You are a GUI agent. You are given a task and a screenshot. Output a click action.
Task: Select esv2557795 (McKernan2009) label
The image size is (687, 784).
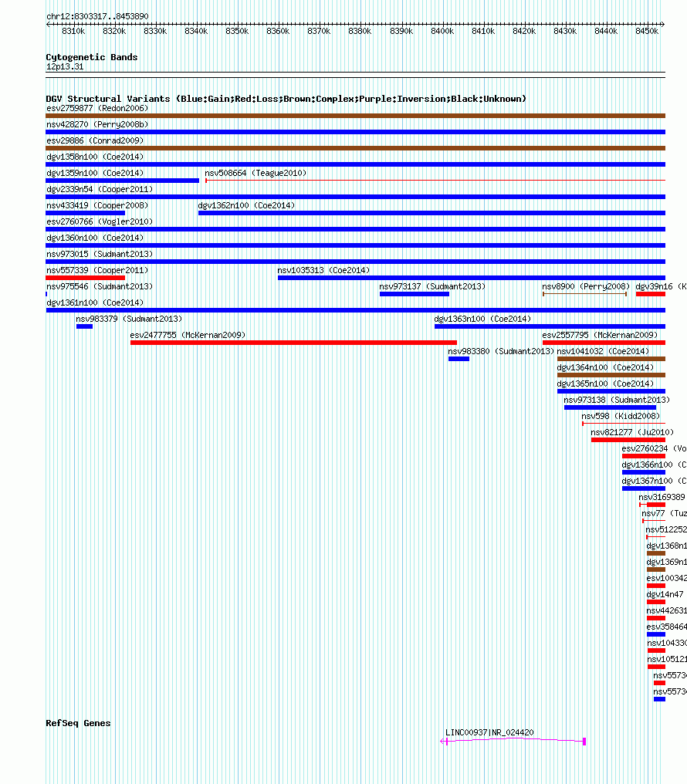click(600, 335)
